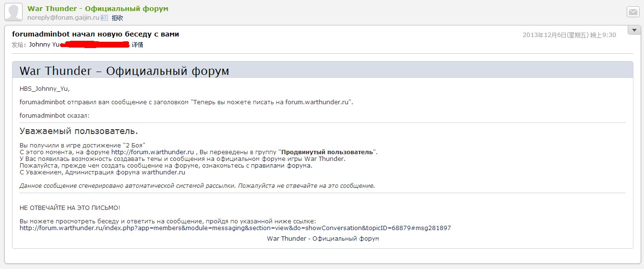Viewport: 644px width, 269px height.
Task: Click the date 2013年12月6日 timestamp
Action: [x=569, y=35]
